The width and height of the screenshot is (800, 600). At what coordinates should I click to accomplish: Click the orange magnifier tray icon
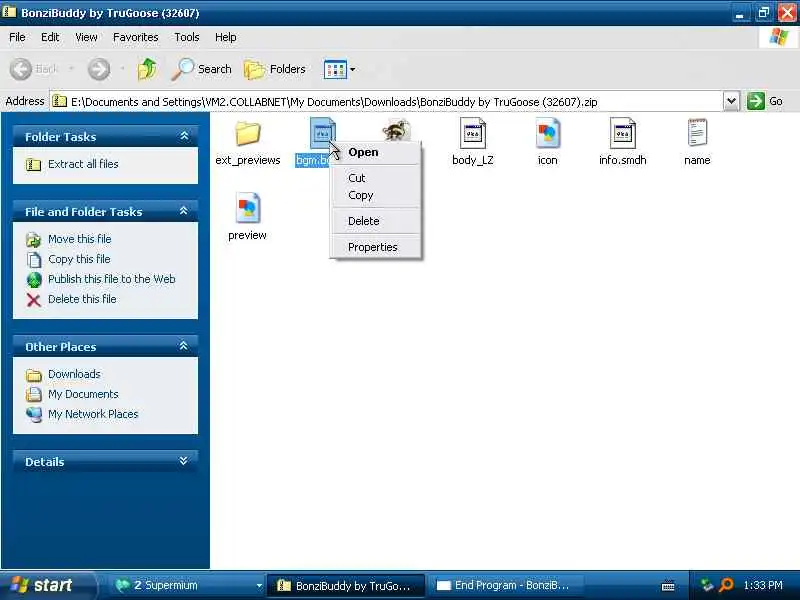726,585
